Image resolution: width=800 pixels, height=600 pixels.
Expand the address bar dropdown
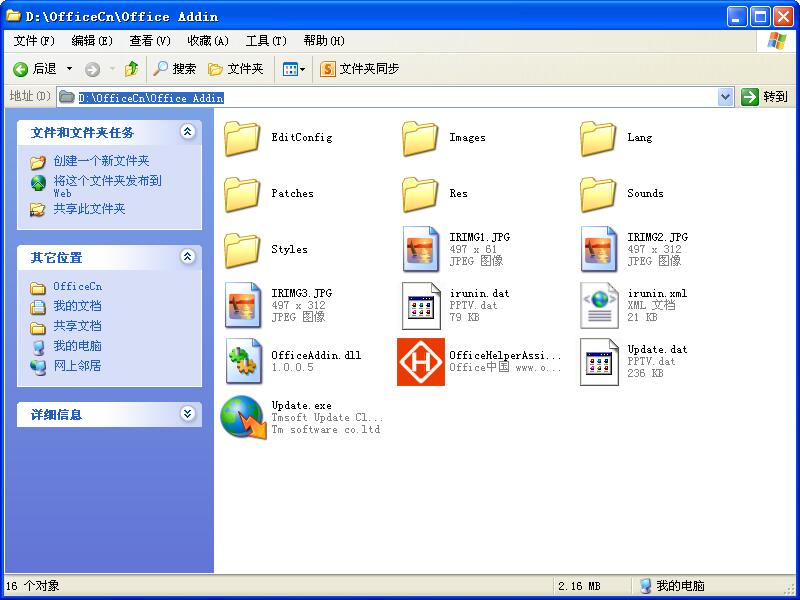click(725, 97)
